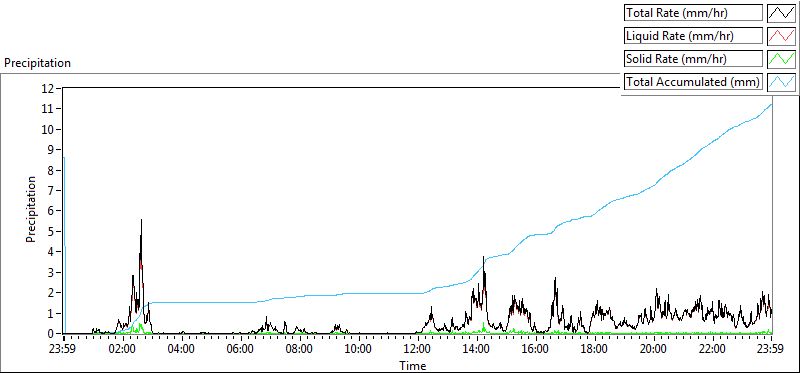Click the Time X-axis title
800x373 pixels.
click(x=412, y=365)
